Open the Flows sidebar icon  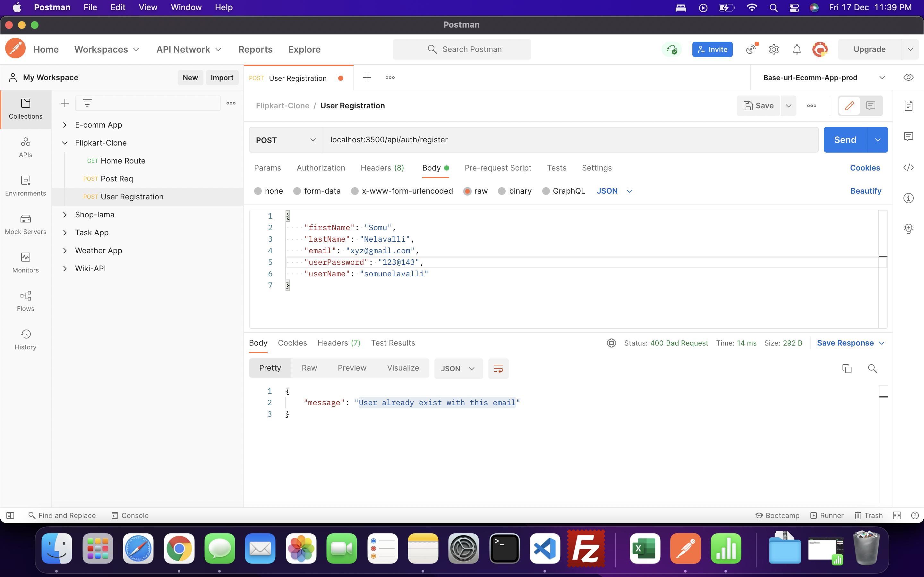click(26, 301)
